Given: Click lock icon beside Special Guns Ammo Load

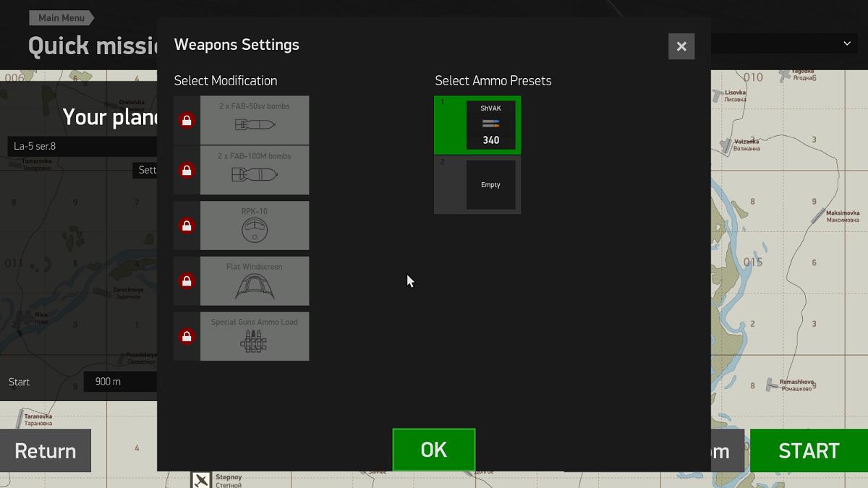Looking at the screenshot, I should point(187,337).
